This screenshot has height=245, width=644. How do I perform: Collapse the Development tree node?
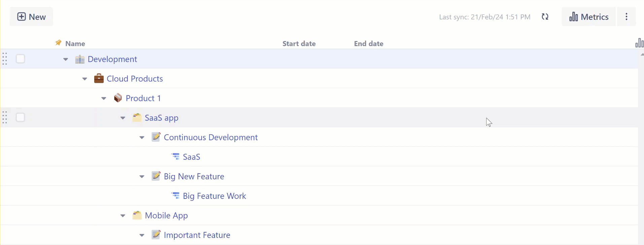(66, 60)
